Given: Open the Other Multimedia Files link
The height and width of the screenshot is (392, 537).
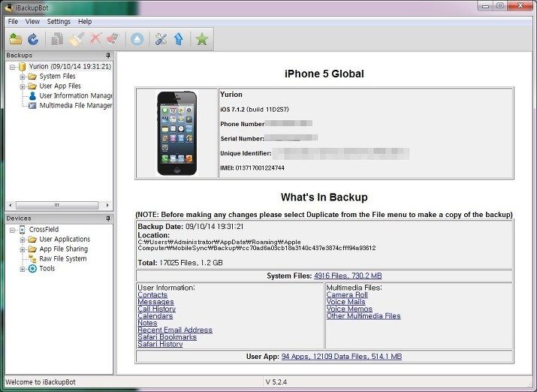Looking at the screenshot, I should click(x=364, y=316).
